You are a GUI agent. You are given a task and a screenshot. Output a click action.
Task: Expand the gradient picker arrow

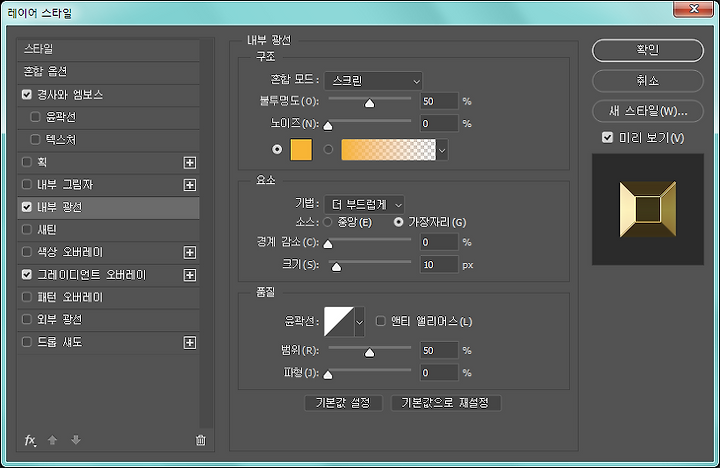pyautogui.click(x=442, y=150)
